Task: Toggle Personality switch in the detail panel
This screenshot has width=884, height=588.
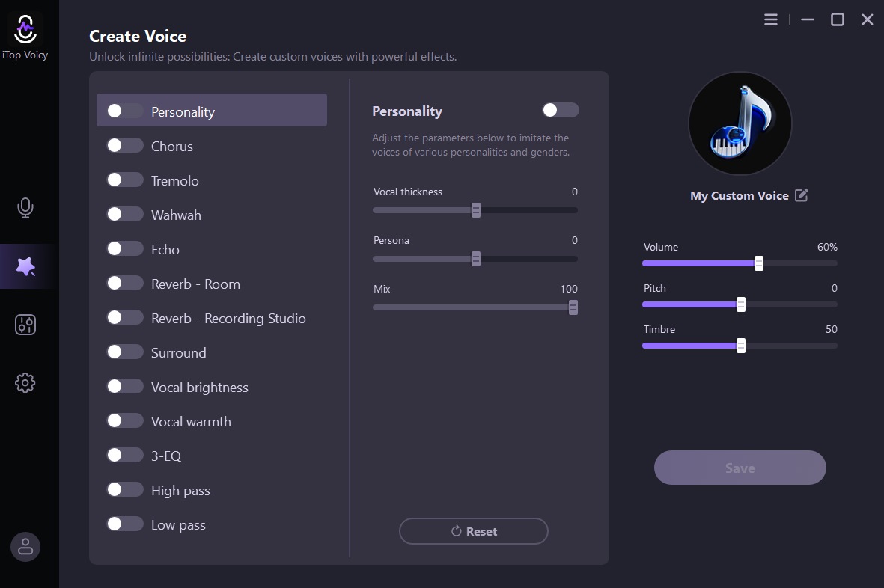Action: [560, 109]
